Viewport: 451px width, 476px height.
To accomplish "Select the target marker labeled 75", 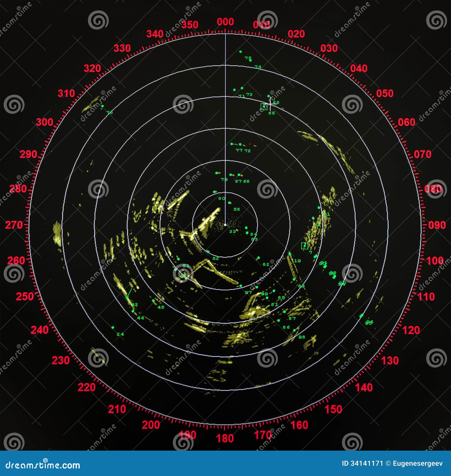I will (x=240, y=52).
